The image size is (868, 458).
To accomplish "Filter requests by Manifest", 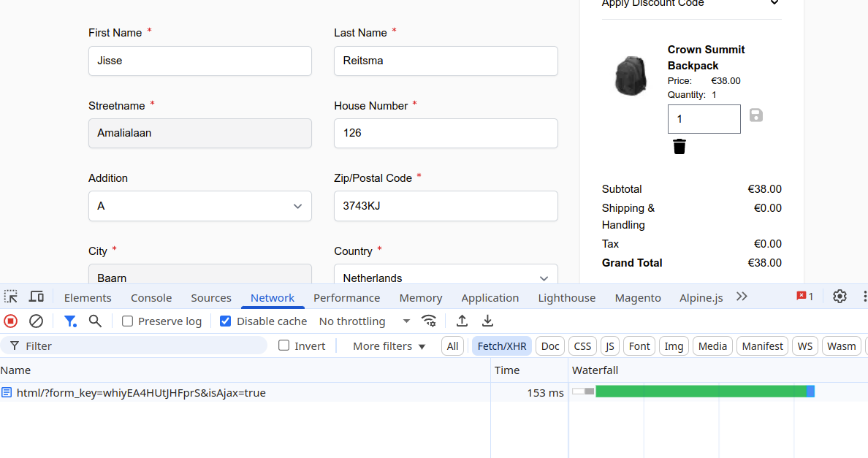I will [x=762, y=346].
